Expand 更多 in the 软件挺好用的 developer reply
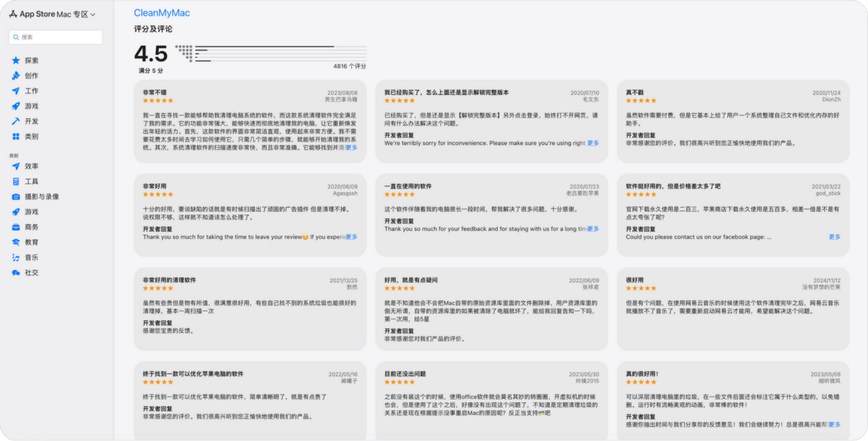The width and height of the screenshot is (868, 441). (834, 237)
